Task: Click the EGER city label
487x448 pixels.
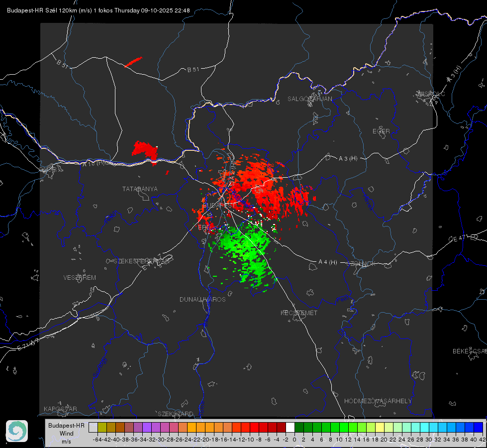Action: [381, 131]
